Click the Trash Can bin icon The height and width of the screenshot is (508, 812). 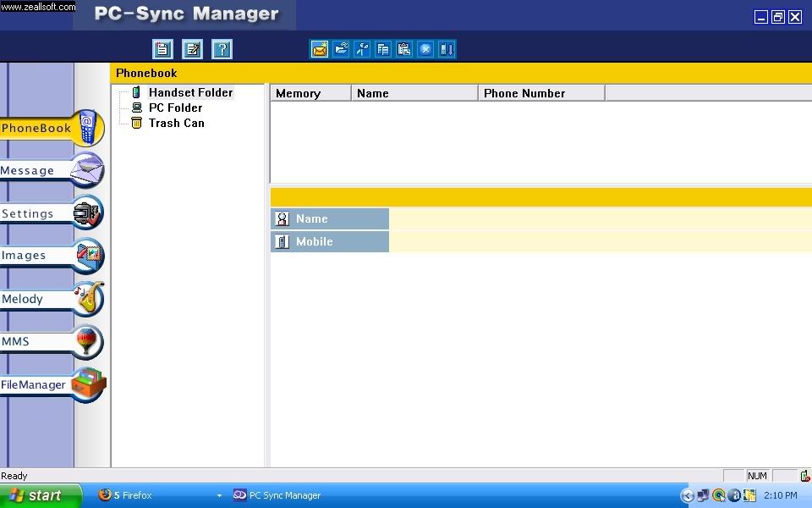coord(136,123)
